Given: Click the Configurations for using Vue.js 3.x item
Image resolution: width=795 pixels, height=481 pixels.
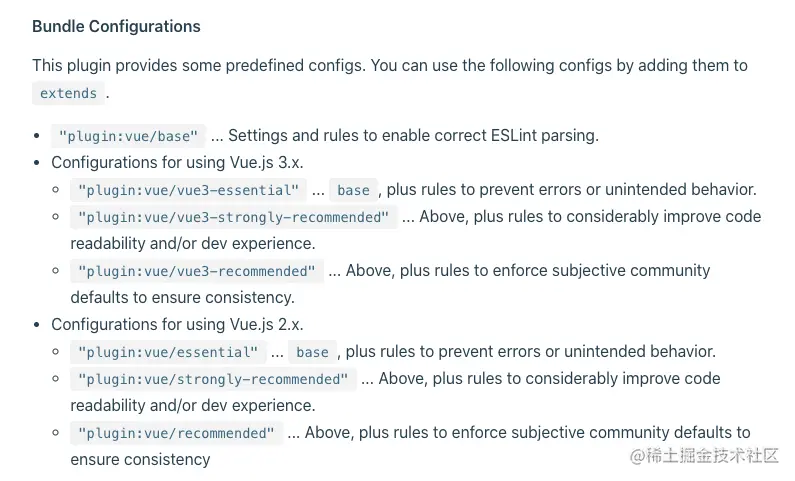Looking at the screenshot, I should pos(177,163).
